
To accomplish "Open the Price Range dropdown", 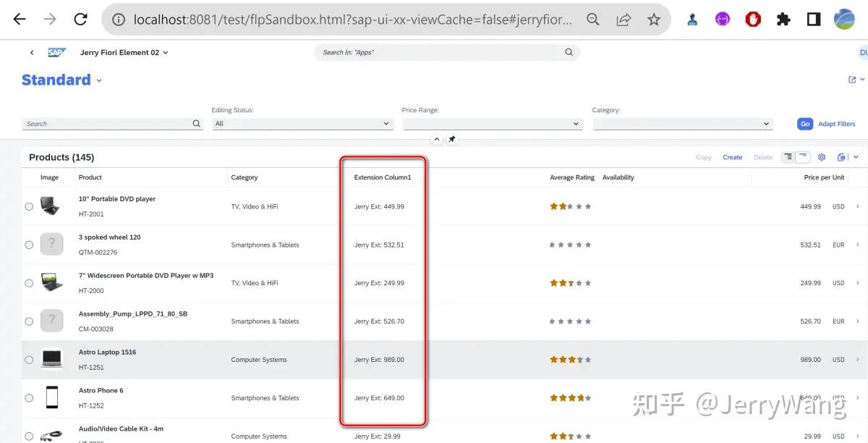I will coord(493,123).
